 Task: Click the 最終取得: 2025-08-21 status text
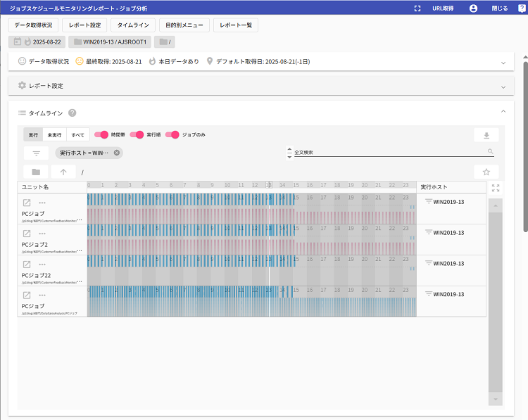click(114, 62)
